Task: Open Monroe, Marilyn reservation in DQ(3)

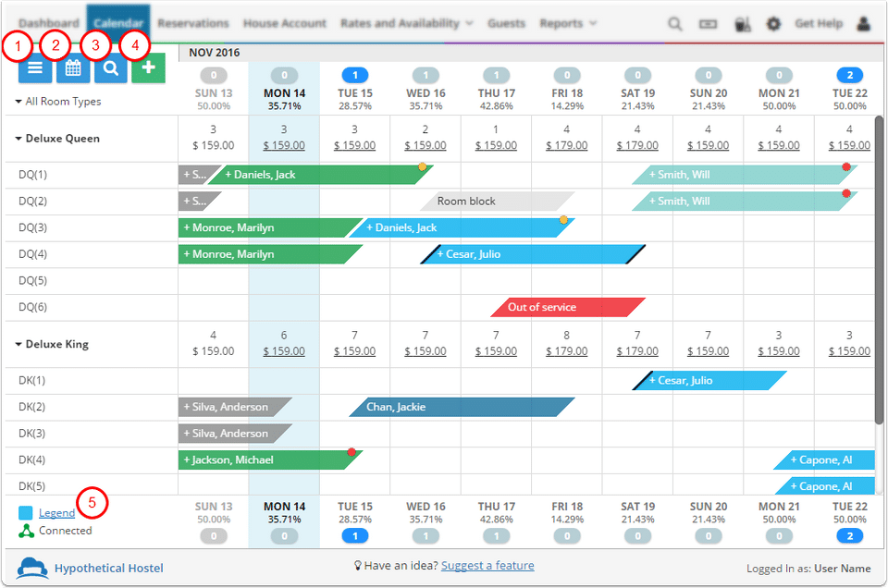Action: tap(270, 227)
